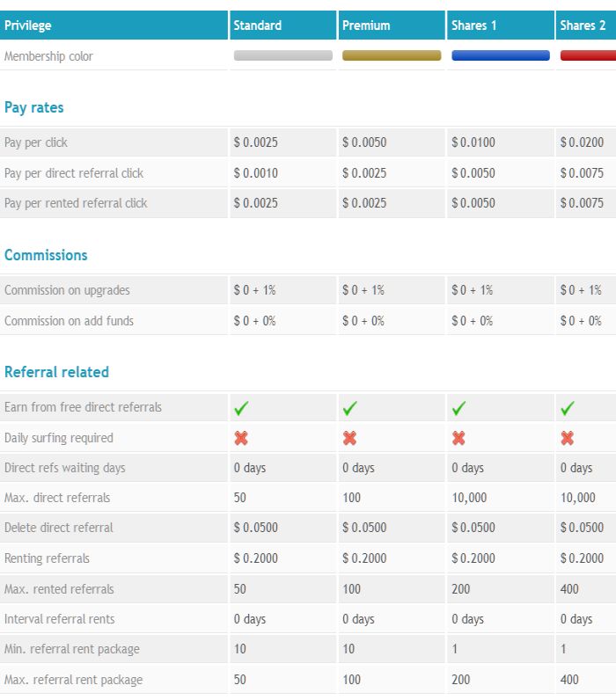Screen dimensions: 616x700
Task: Click the Pay rates section heading
Action: pos(34,107)
